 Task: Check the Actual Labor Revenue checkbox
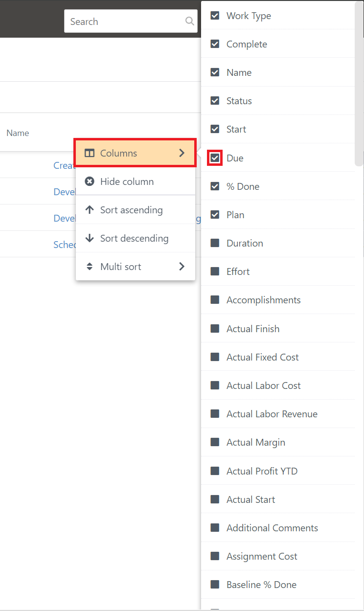click(x=215, y=414)
